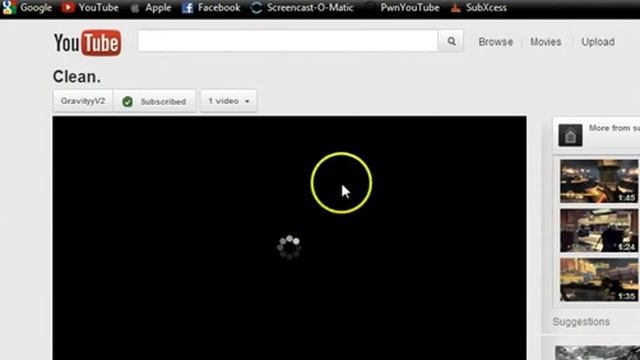Open the first suggested video thumbnail below Suggestions
This screenshot has height=360, width=640.
pyautogui.click(x=598, y=353)
